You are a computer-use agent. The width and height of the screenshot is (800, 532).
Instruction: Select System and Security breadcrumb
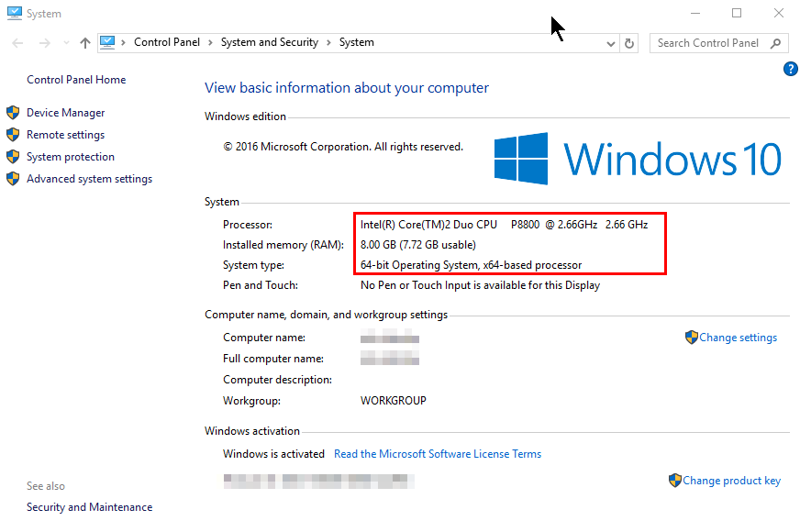point(270,42)
